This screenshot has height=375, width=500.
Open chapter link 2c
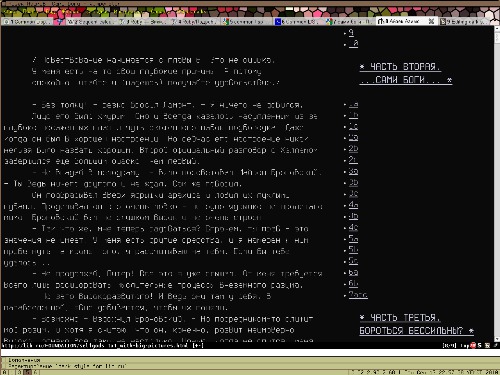pyautogui.click(x=353, y=160)
